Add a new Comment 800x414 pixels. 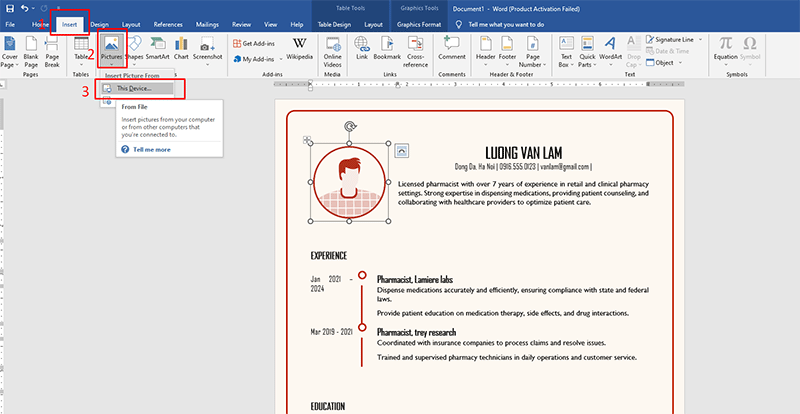452,48
